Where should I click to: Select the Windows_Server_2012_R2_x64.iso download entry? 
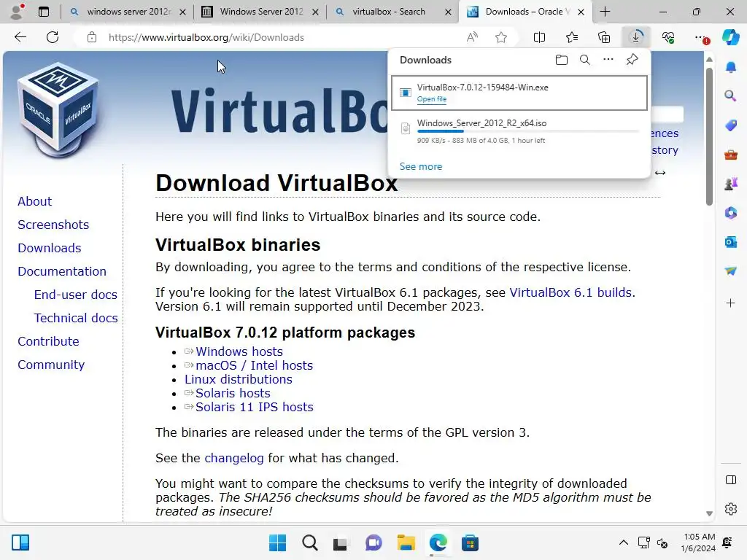point(519,131)
